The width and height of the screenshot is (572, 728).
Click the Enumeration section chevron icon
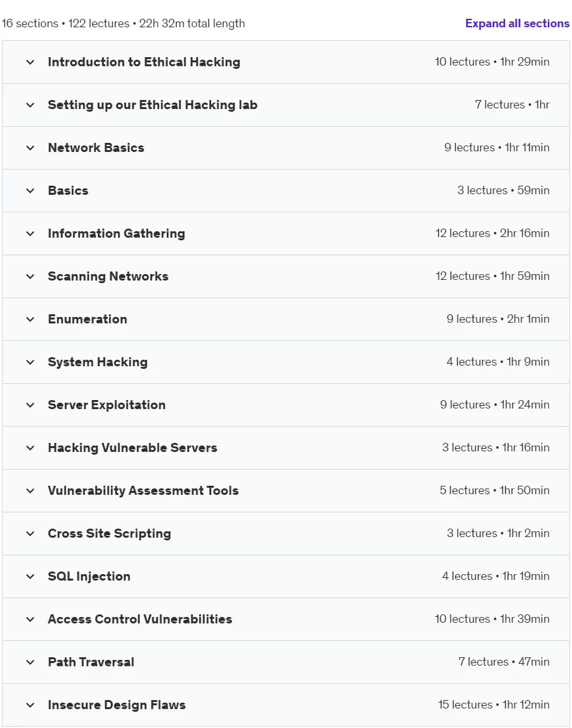click(30, 320)
